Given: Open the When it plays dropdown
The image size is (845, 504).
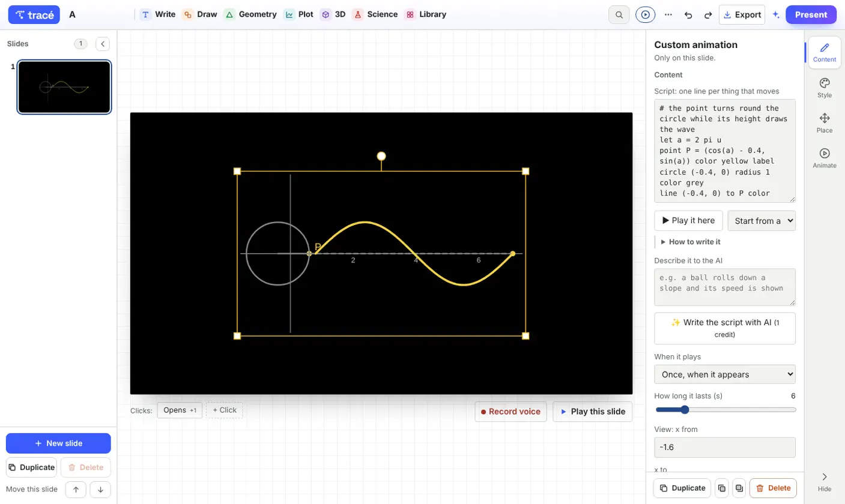Looking at the screenshot, I should point(725,374).
